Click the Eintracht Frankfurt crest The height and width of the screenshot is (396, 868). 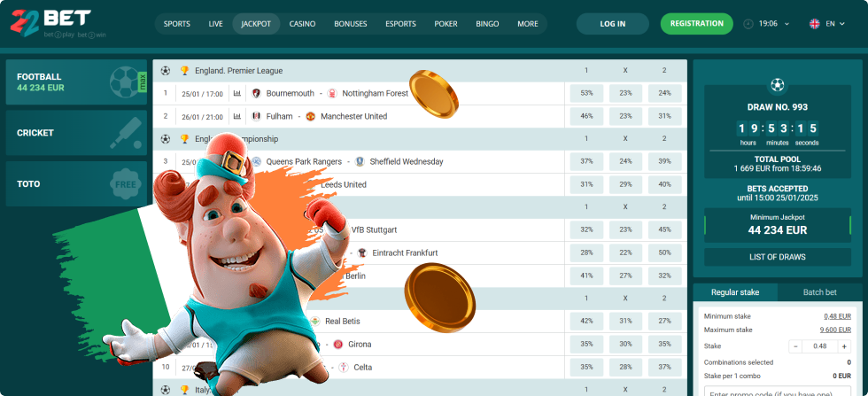point(362,252)
